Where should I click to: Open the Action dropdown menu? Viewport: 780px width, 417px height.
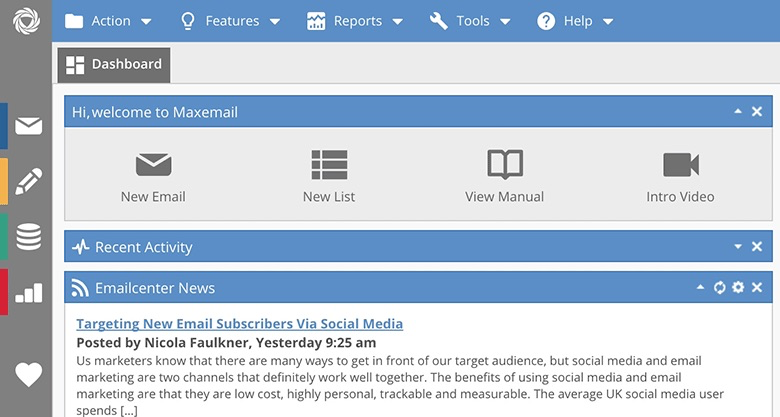point(109,21)
